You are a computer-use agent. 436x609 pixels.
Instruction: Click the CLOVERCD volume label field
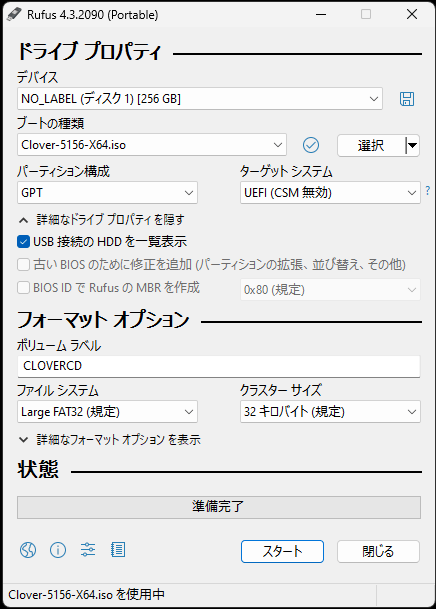(219, 366)
